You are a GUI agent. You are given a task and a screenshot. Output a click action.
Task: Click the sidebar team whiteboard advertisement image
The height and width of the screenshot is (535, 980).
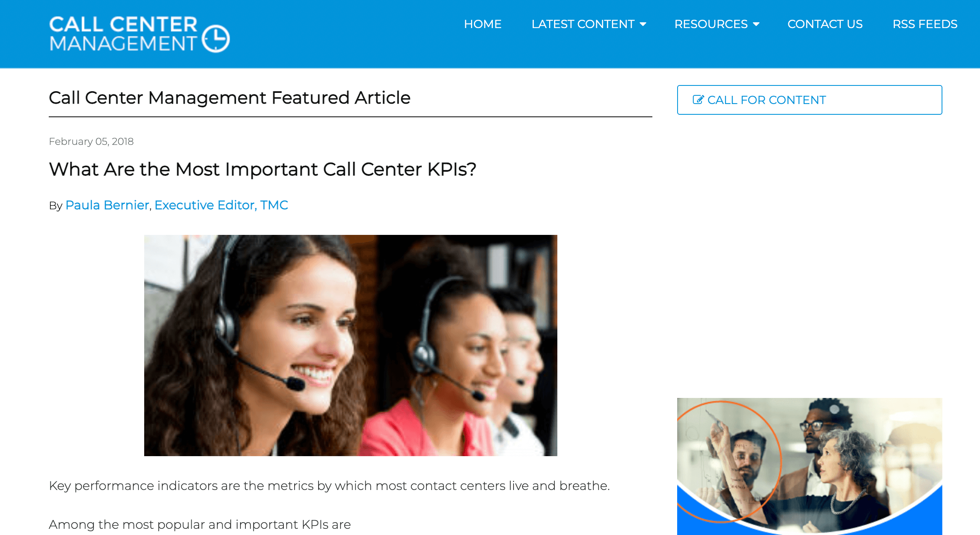pyautogui.click(x=809, y=466)
